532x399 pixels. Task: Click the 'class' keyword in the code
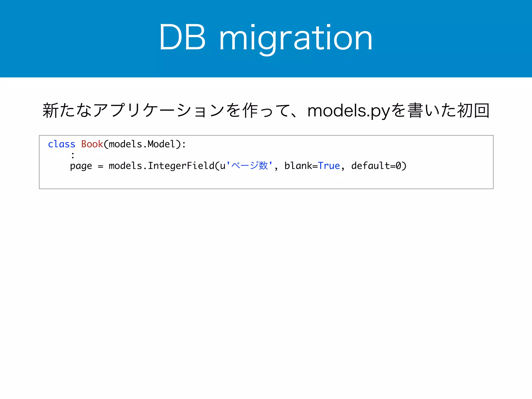(x=62, y=144)
